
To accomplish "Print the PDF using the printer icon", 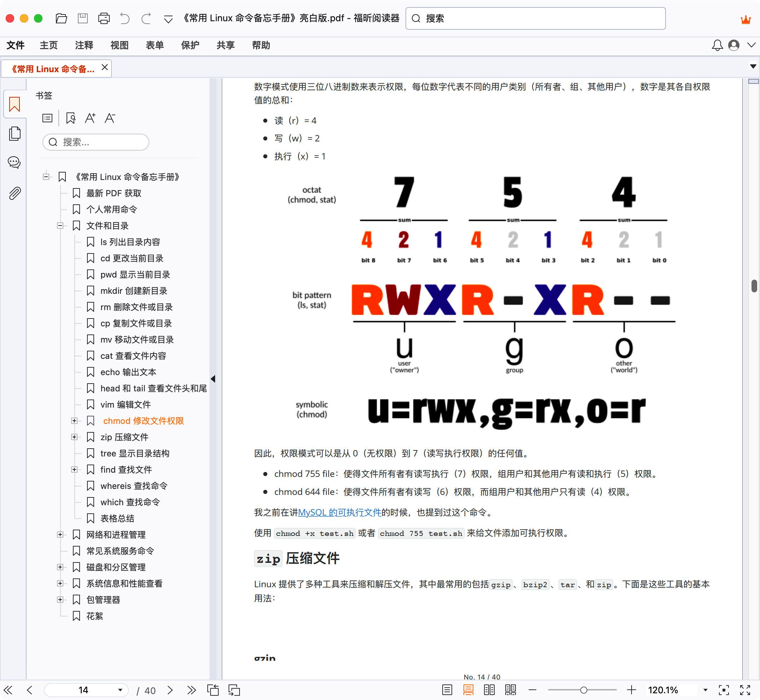I will pos(104,18).
